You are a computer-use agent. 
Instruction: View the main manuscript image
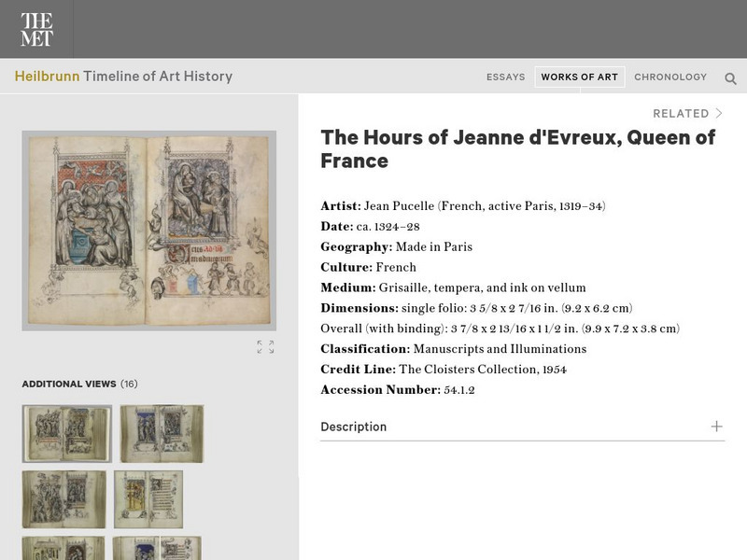point(149,231)
